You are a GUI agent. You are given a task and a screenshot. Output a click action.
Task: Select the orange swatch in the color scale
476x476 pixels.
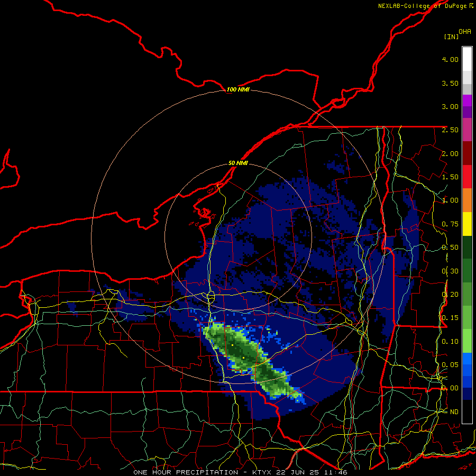coord(467,200)
